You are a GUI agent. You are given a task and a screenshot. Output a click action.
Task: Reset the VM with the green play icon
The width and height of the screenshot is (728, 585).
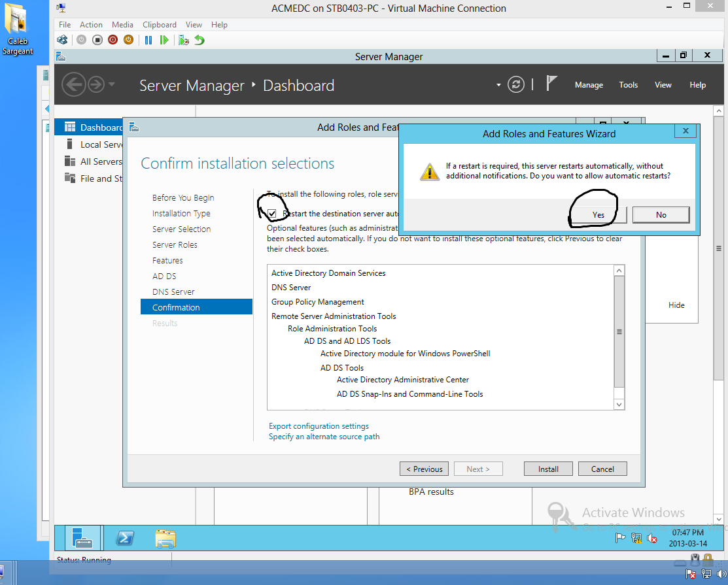(164, 40)
